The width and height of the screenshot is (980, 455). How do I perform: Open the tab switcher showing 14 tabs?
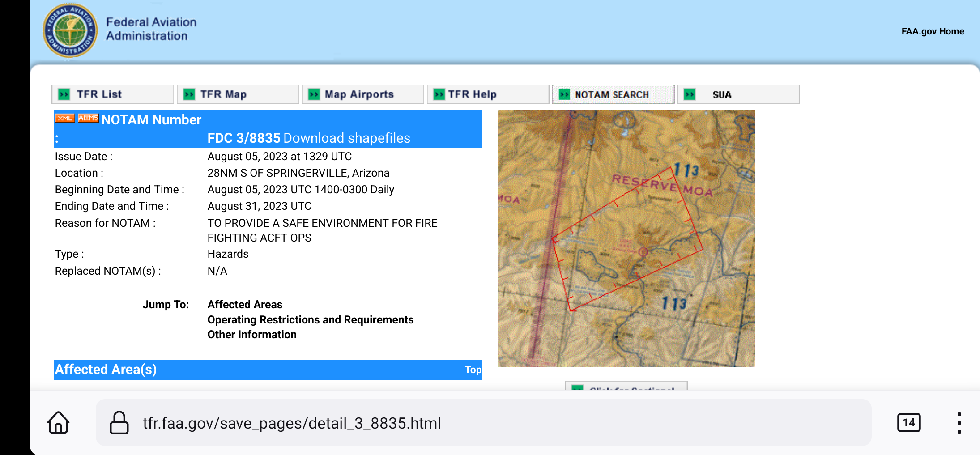coord(909,423)
